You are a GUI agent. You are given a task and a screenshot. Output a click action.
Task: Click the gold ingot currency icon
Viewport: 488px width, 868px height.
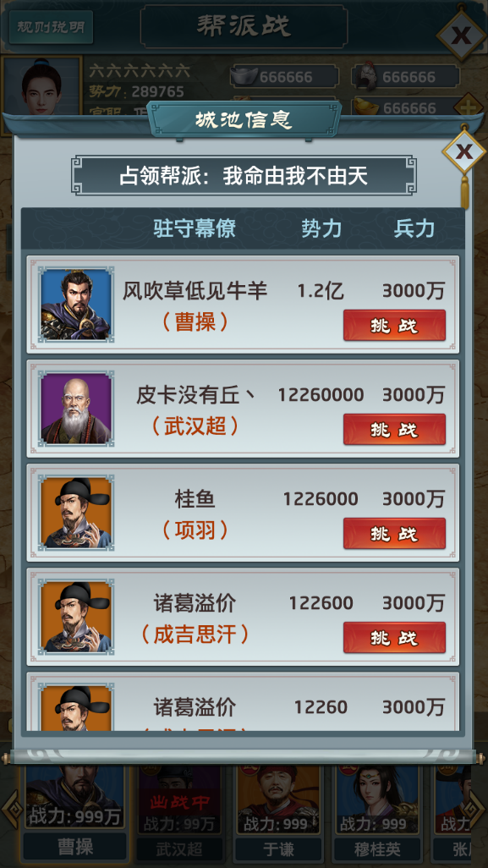(367, 107)
